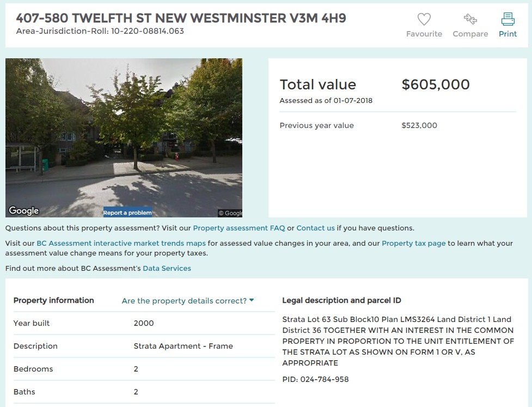The image size is (532, 407).
Task: Click the PID 024-784-958 text
Action: pos(315,380)
